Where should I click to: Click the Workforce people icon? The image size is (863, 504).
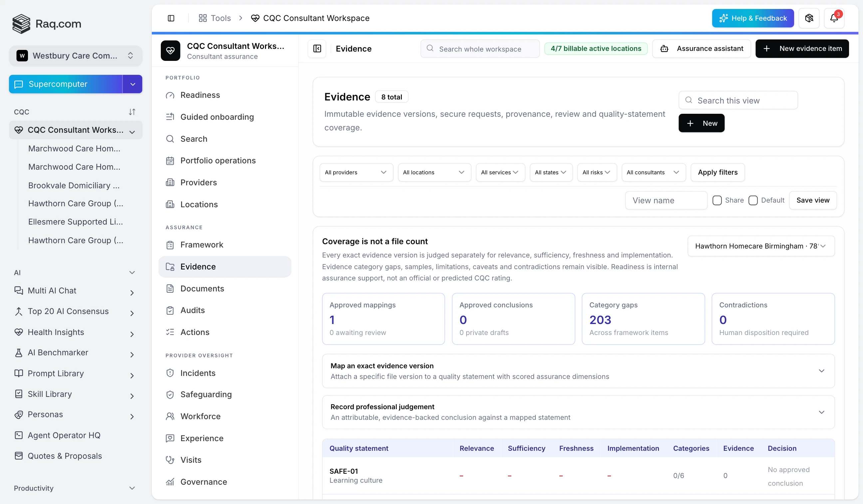tap(170, 417)
